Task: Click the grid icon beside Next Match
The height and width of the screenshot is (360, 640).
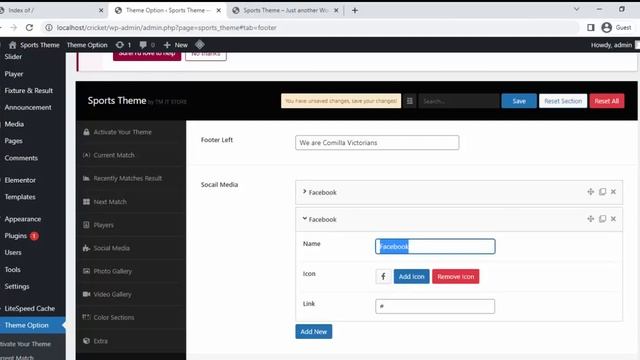Action: click(86, 202)
